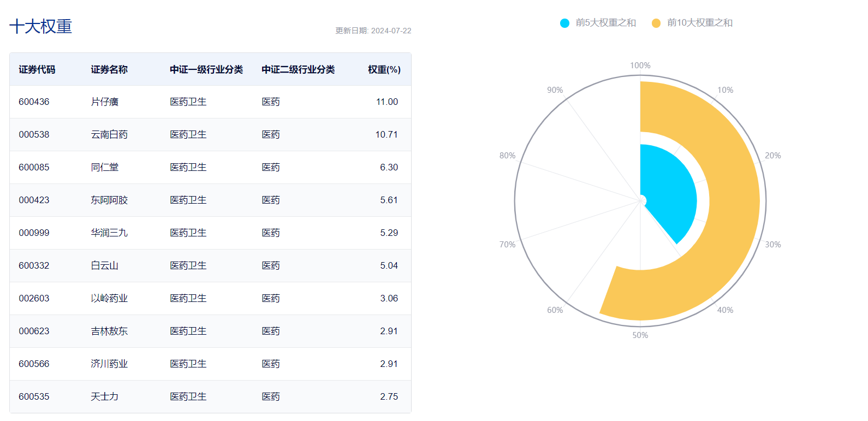Image resolution: width=868 pixels, height=421 pixels.
Task: Click the weight value 5.04
Action: coord(389,265)
